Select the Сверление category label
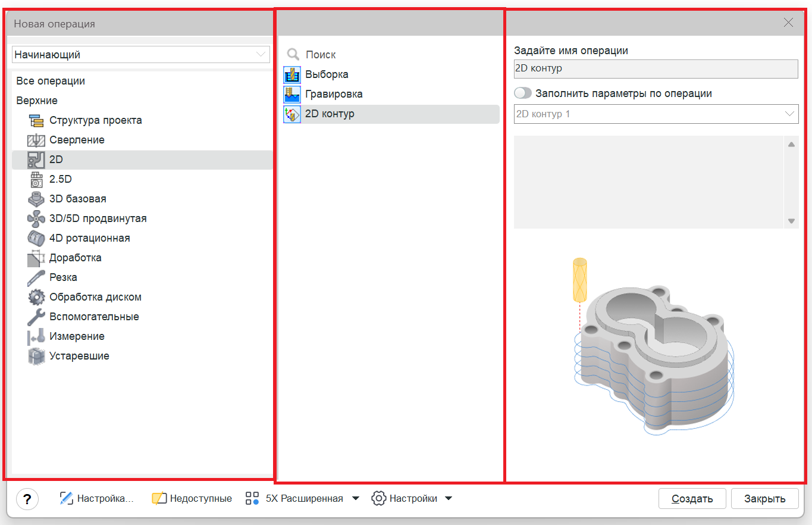Viewport: 812px width, 525px height. (77, 140)
